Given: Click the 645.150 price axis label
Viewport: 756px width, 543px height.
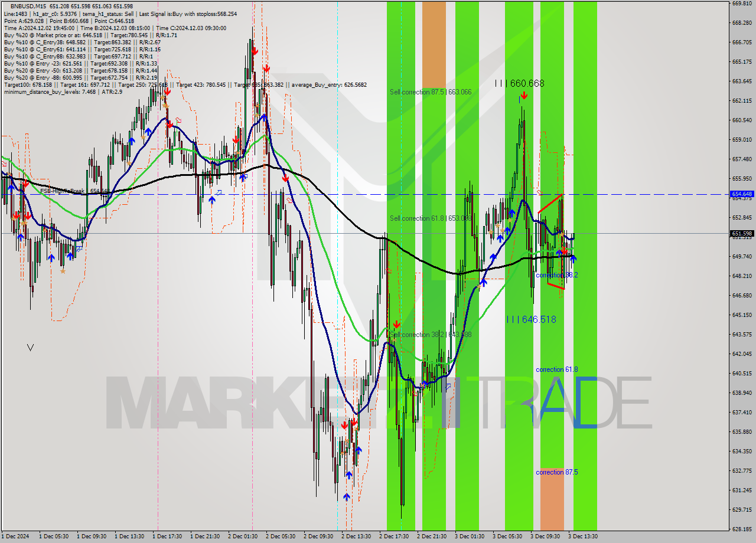Looking at the screenshot, I should [741, 315].
